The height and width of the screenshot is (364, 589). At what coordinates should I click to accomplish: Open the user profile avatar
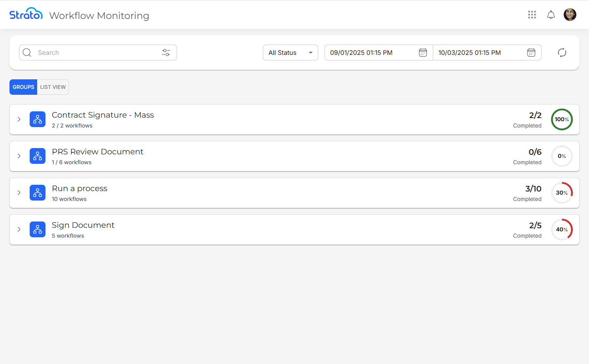570,15
